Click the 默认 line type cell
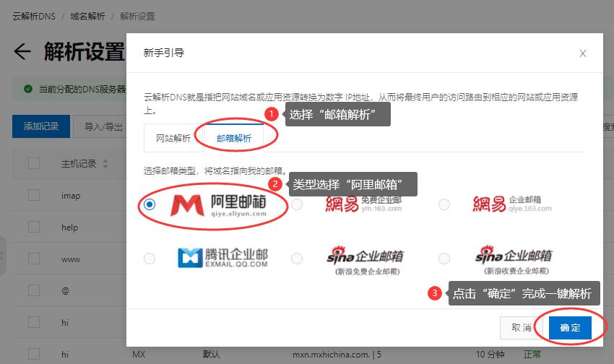This screenshot has height=364, width=614. coord(212,355)
